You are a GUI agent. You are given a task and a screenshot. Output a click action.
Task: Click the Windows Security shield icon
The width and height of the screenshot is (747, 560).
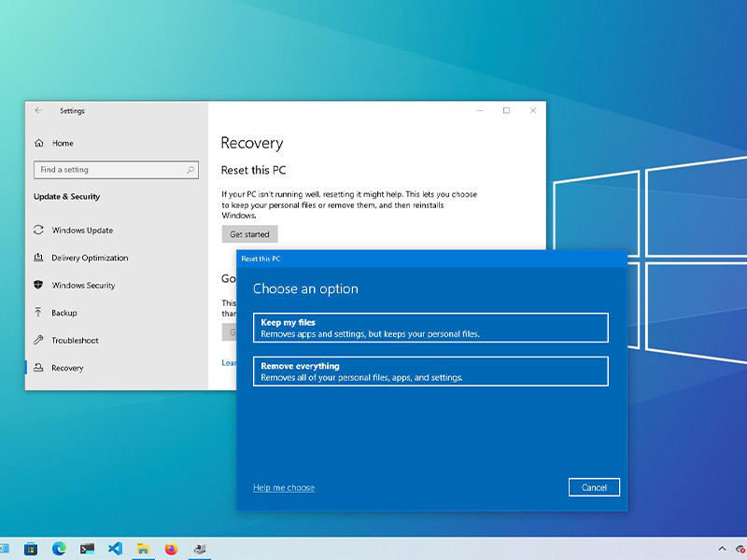pyautogui.click(x=38, y=285)
